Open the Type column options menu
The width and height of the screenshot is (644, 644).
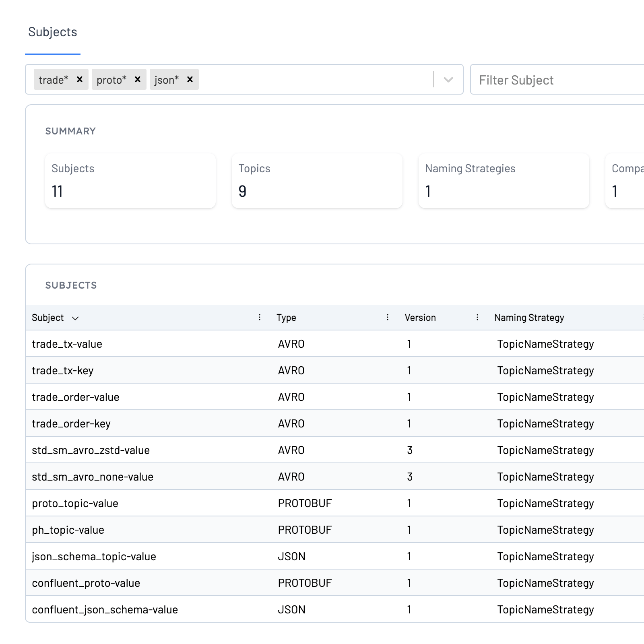click(x=387, y=317)
